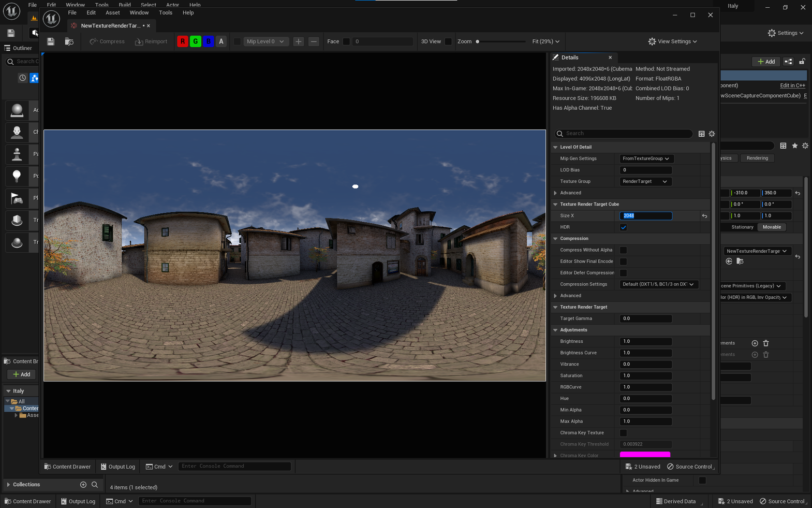Click the browse to asset icon in toolbar
812x508 pixels.
coord(69,41)
